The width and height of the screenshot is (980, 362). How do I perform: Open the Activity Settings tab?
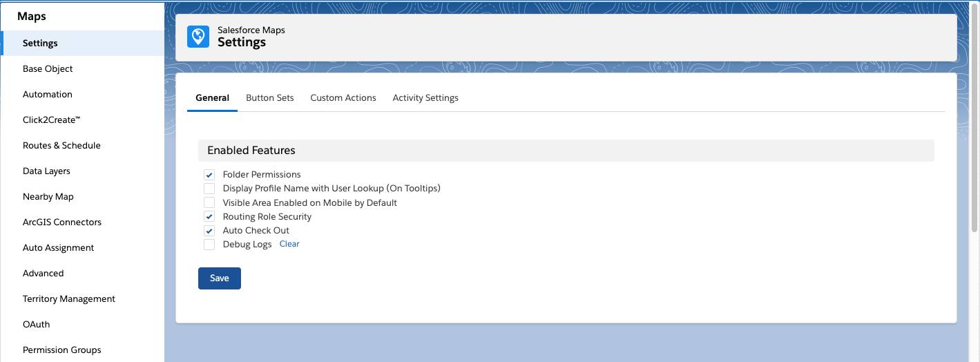coord(425,98)
